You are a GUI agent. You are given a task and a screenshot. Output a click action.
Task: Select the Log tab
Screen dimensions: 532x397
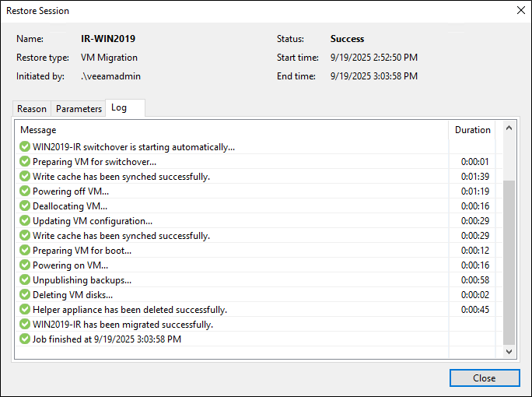(119, 108)
